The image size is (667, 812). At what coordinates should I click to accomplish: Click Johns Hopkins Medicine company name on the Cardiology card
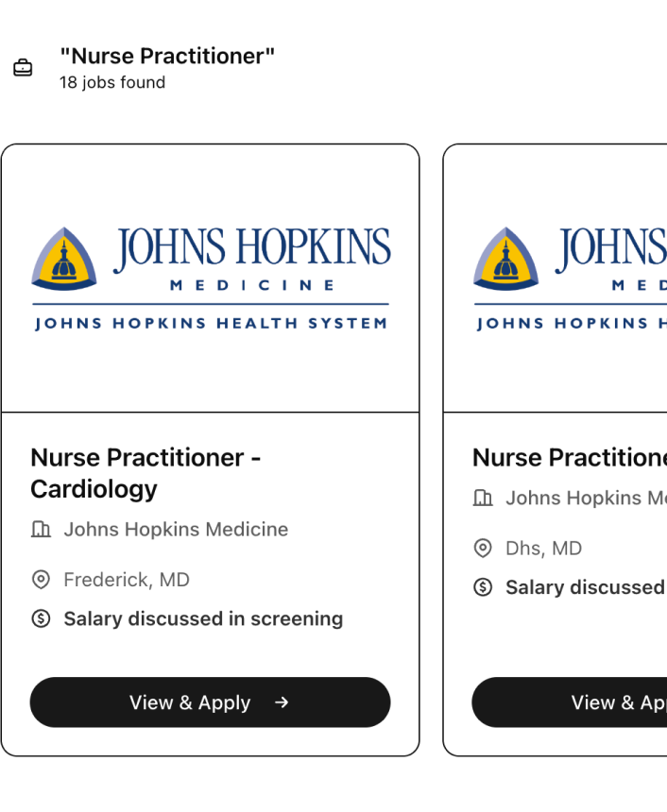(x=176, y=530)
